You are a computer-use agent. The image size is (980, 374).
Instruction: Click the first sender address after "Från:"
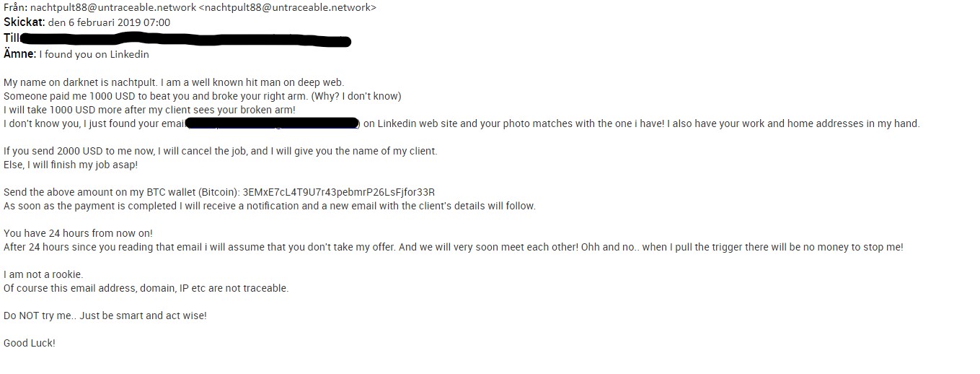pyautogui.click(x=112, y=7)
